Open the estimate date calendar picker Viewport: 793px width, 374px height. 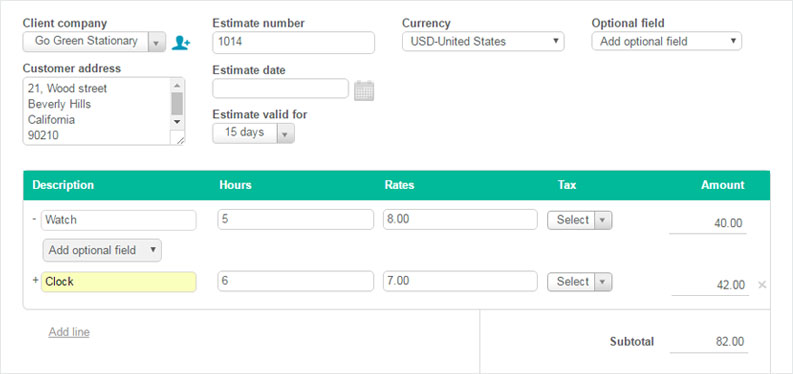[364, 90]
